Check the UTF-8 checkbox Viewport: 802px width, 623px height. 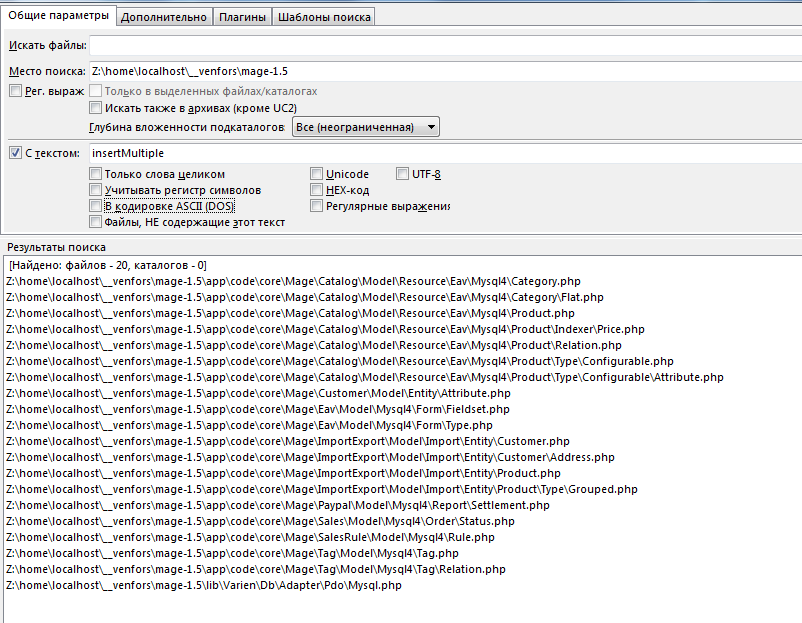click(x=403, y=174)
